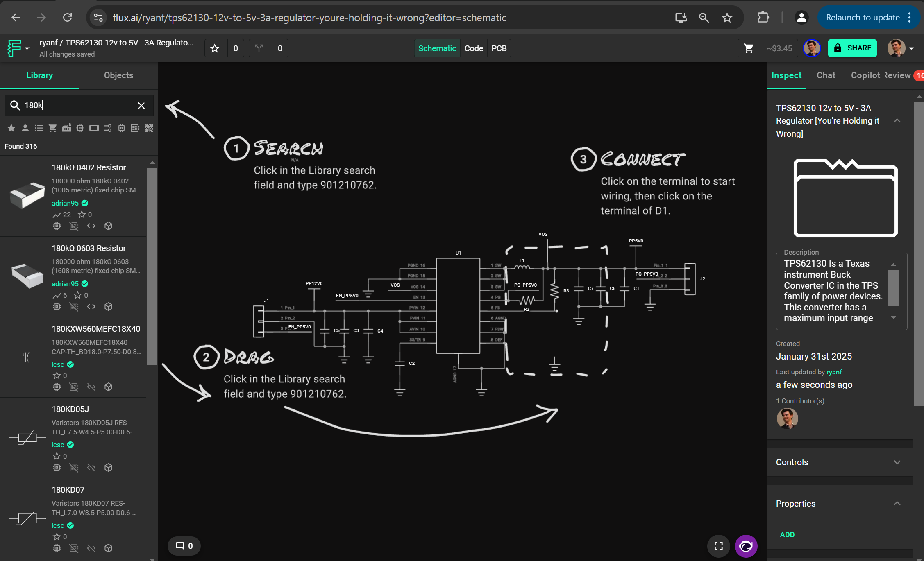
Task: Click the fork project icon
Action: pos(259,48)
